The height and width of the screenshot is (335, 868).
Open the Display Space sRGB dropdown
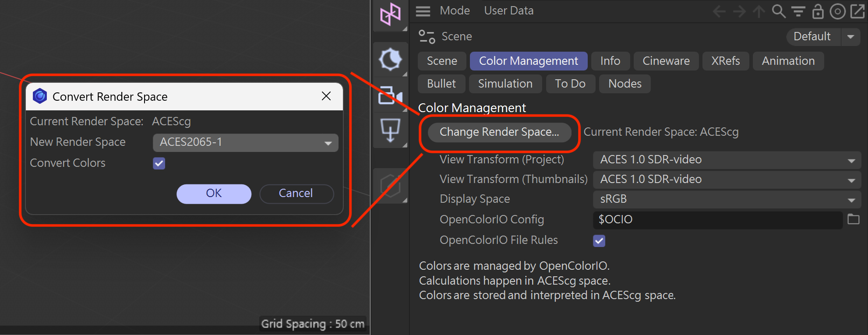click(x=727, y=199)
